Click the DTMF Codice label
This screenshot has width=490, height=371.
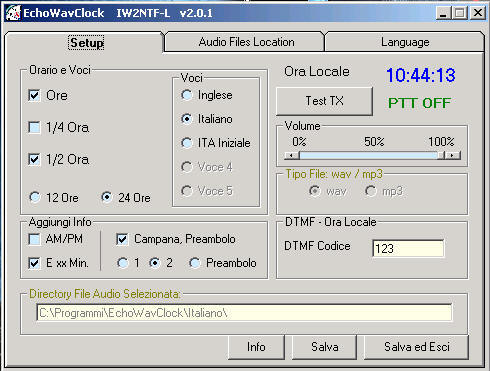317,246
